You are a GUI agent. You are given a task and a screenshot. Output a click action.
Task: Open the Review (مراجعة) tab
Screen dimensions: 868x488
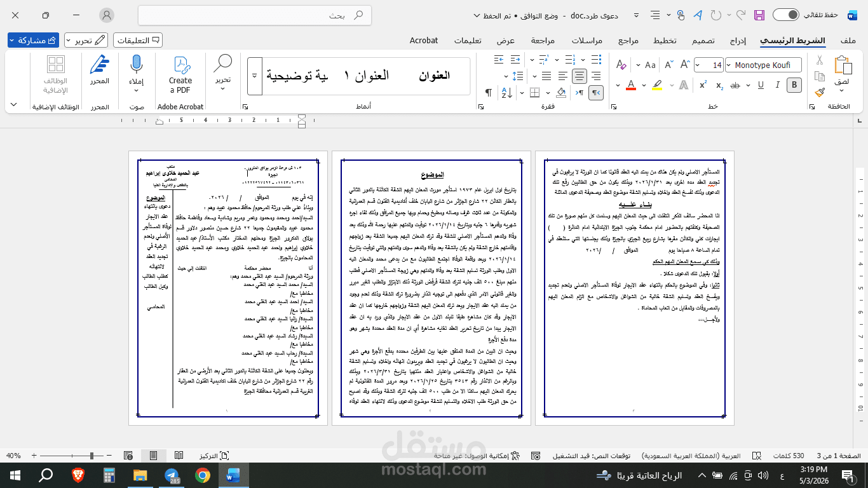coord(543,40)
